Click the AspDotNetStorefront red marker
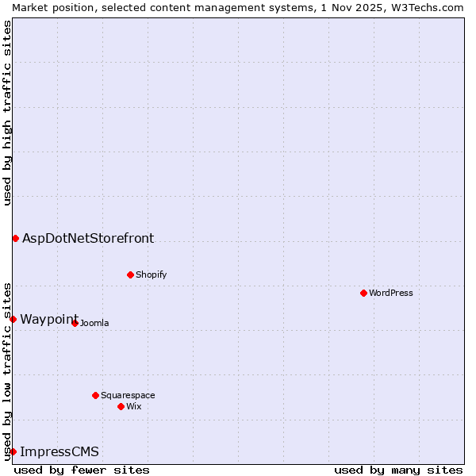Image resolution: width=476 pixels, height=476 pixels. pos(15,238)
